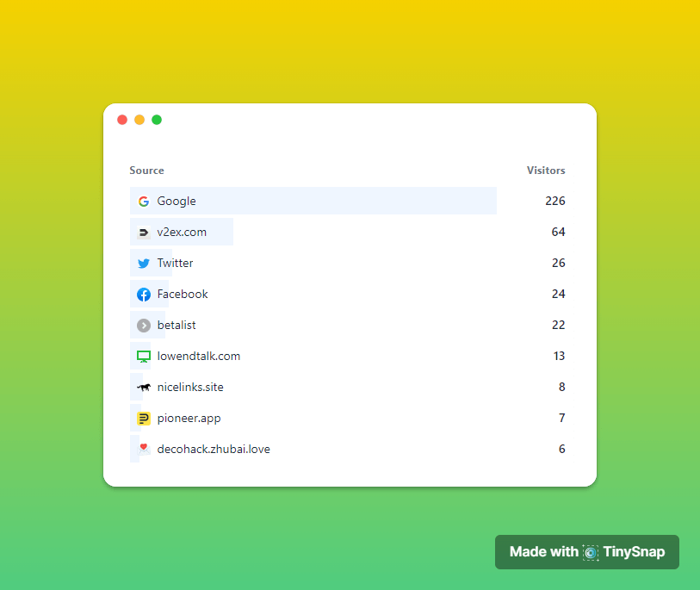Click the Facebook logo icon
The width and height of the screenshot is (700, 590).
(143, 295)
